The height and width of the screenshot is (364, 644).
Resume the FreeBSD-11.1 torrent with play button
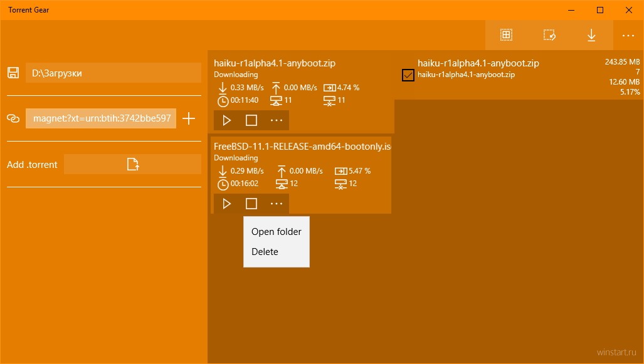point(226,204)
